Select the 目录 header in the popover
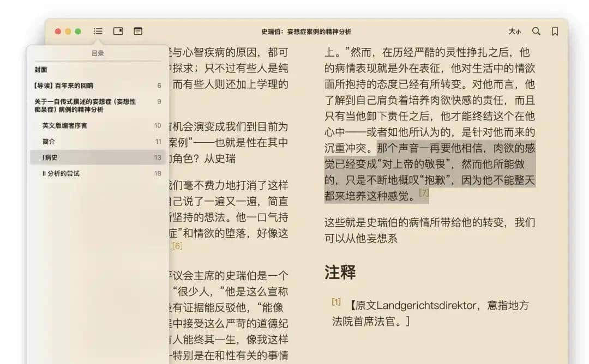Screen dimensions: 589x364 tap(98, 53)
